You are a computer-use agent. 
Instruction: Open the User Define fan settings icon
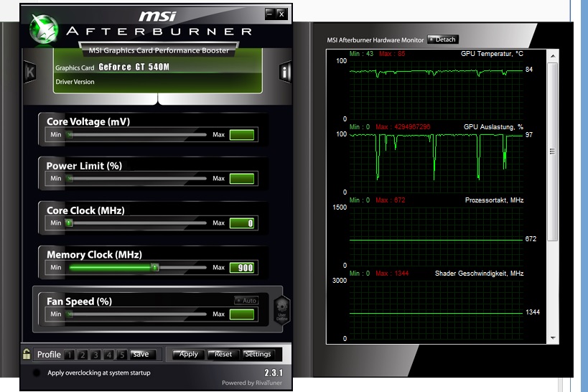(x=282, y=310)
